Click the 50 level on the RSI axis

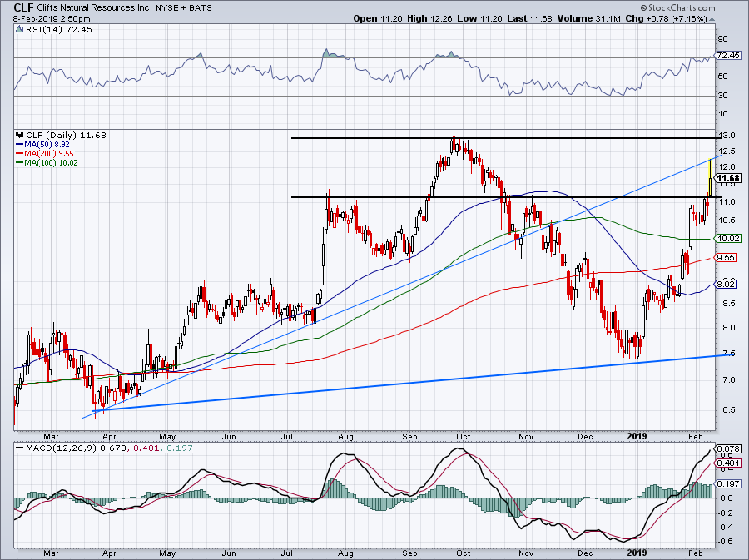click(722, 77)
